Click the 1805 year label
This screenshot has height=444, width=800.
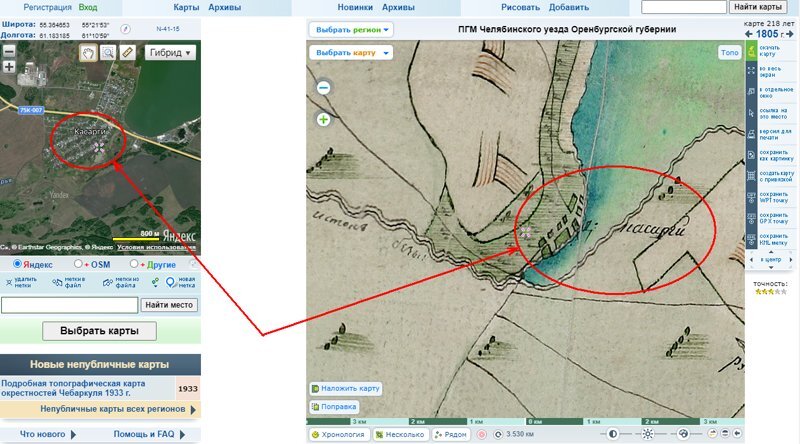pos(767,34)
